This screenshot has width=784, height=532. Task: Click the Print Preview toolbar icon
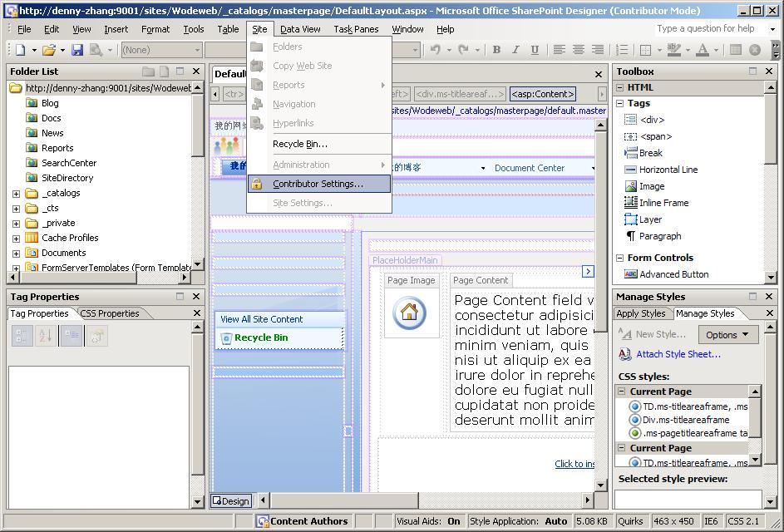pyautogui.click(x=96, y=50)
